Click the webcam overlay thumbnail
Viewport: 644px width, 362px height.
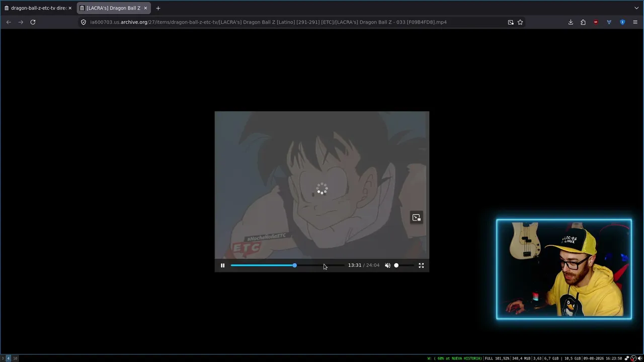(564, 269)
